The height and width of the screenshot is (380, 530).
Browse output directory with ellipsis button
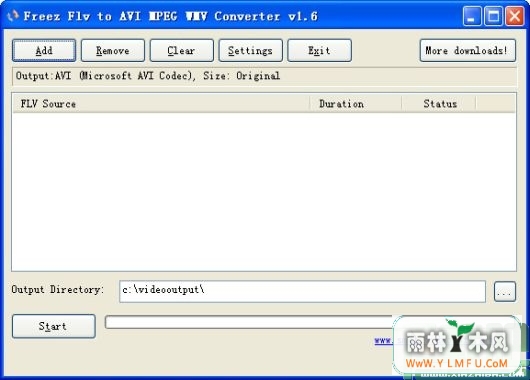505,291
